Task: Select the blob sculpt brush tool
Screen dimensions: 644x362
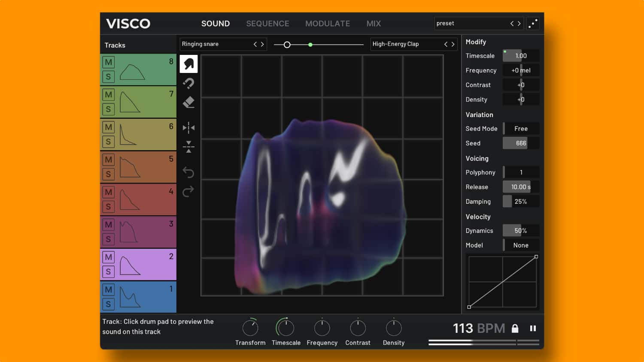Action: click(188, 64)
